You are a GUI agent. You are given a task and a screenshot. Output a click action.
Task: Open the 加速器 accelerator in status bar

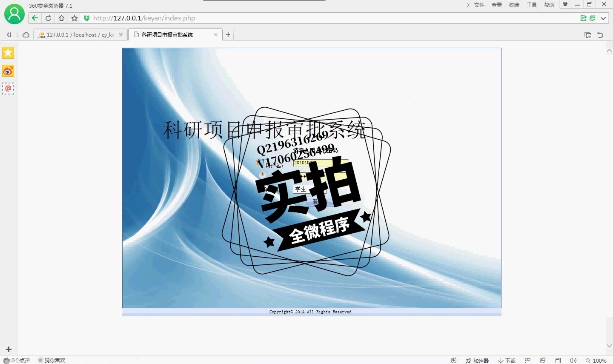[477, 361]
